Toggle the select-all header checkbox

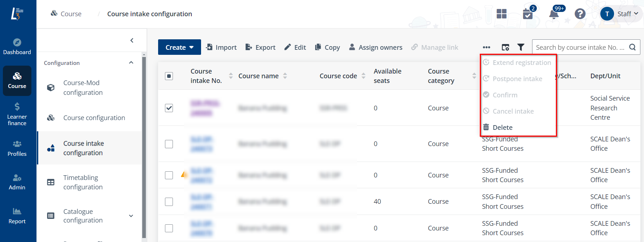tap(169, 76)
